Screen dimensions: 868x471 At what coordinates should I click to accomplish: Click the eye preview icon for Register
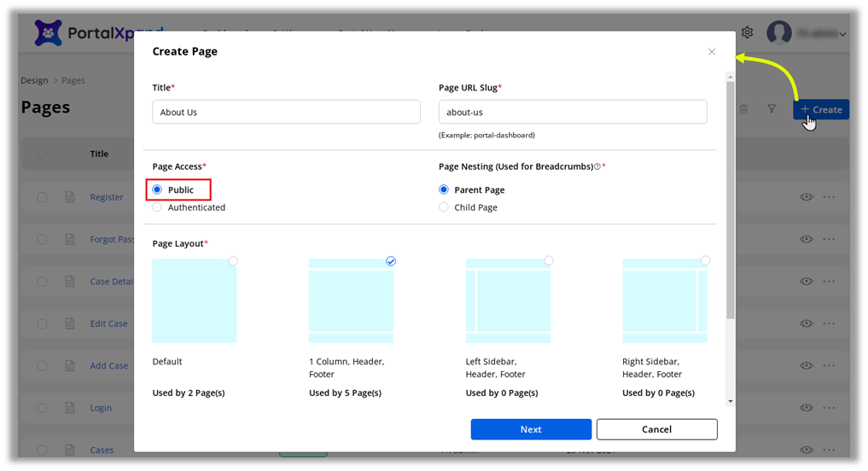tap(806, 197)
